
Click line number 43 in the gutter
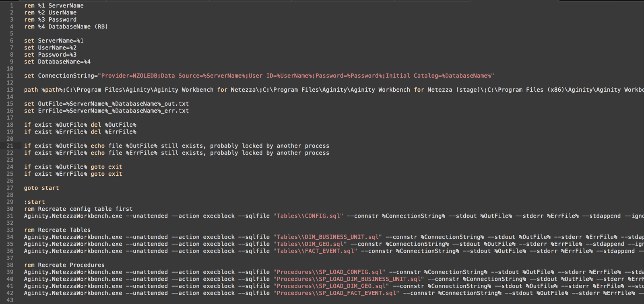coord(10,300)
